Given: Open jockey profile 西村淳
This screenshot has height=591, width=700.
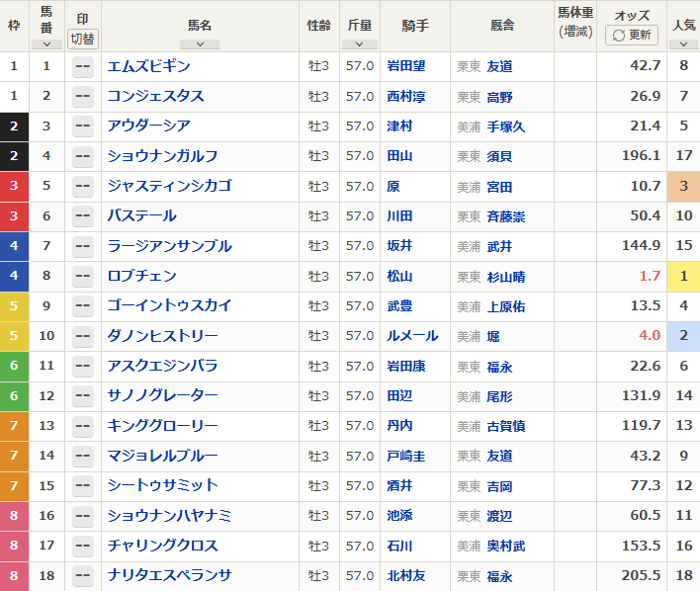Looking at the screenshot, I should (x=405, y=96).
